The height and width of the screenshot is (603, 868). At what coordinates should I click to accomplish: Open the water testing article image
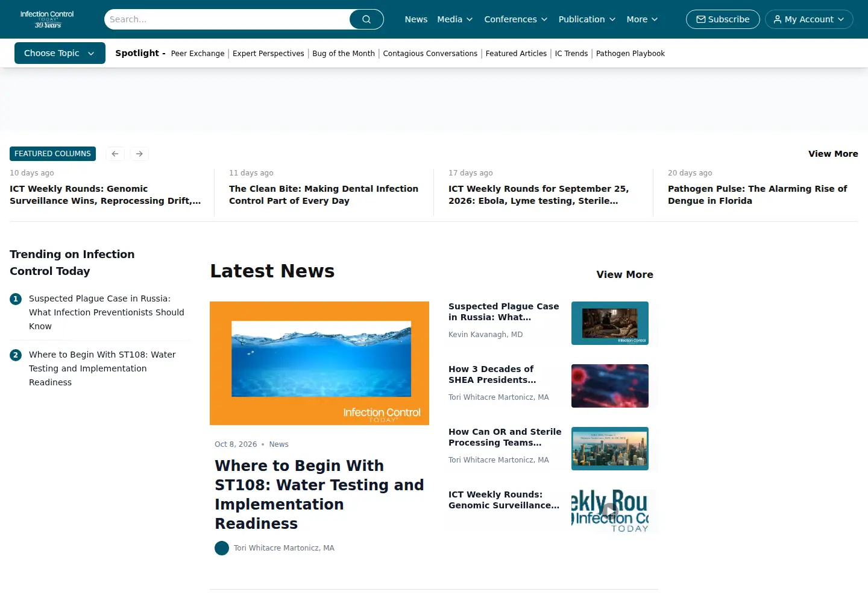[319, 363]
